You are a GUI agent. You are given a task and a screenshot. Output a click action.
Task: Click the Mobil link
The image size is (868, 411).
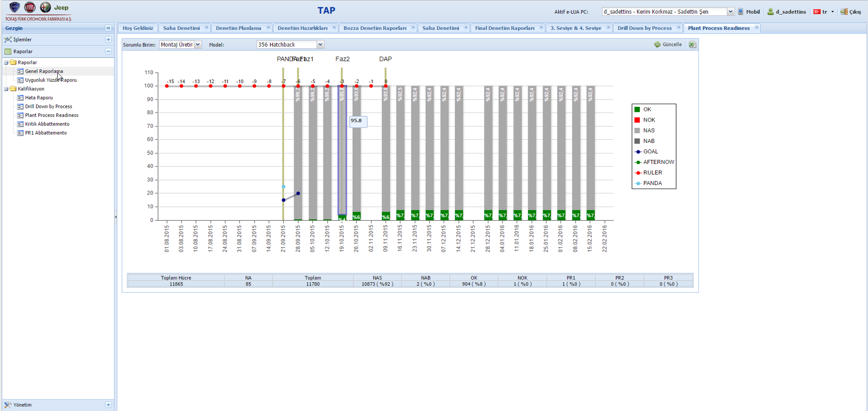coord(753,12)
